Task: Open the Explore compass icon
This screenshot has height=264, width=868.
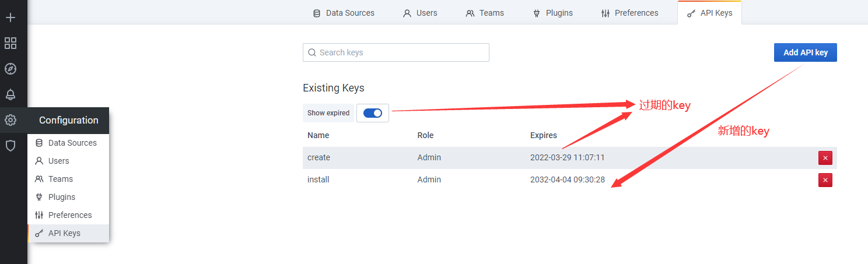Action: coord(10,69)
